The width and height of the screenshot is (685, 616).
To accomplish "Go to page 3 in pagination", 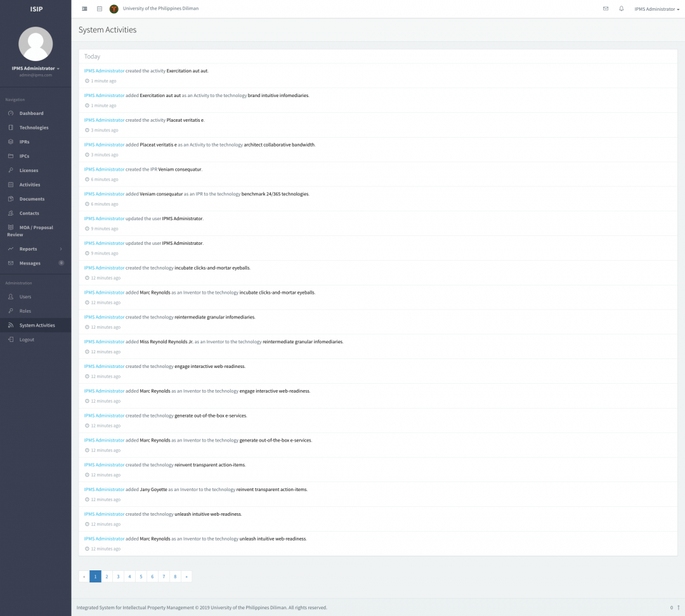I will [x=118, y=577].
